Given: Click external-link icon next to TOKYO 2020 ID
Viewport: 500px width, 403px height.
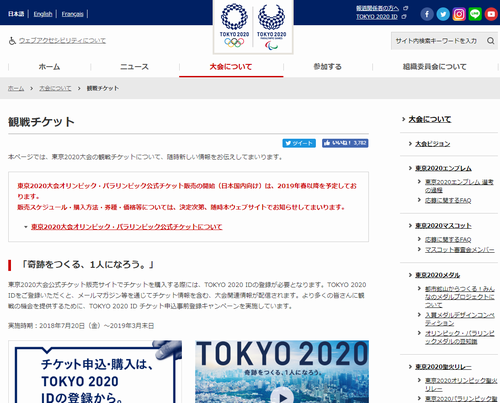Looking at the screenshot, I should pos(404,17).
